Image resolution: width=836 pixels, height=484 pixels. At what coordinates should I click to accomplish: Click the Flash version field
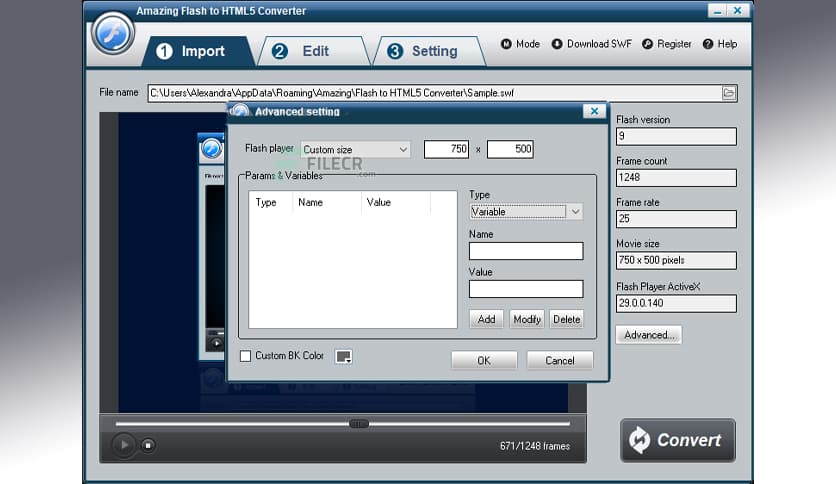(676, 136)
